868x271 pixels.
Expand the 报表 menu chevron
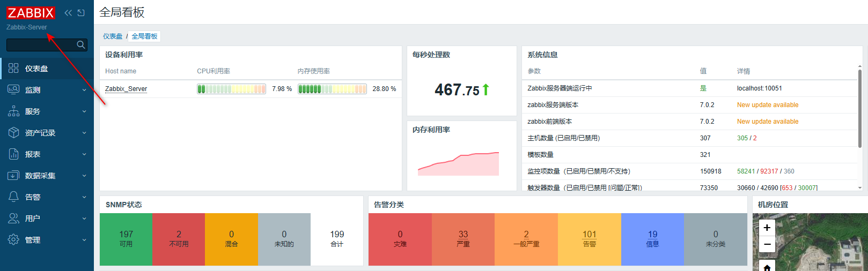[84, 154]
